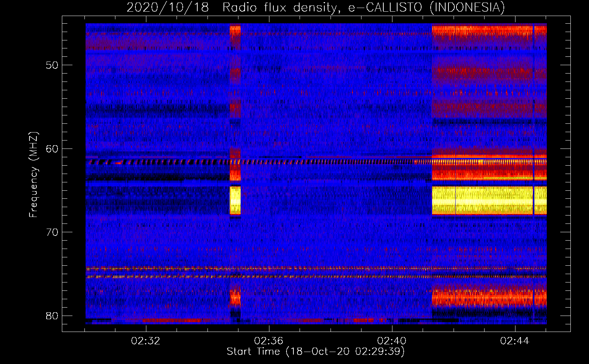The height and width of the screenshot is (364, 589).
Task: Select the 70 frequency tick label
Action: (52, 232)
